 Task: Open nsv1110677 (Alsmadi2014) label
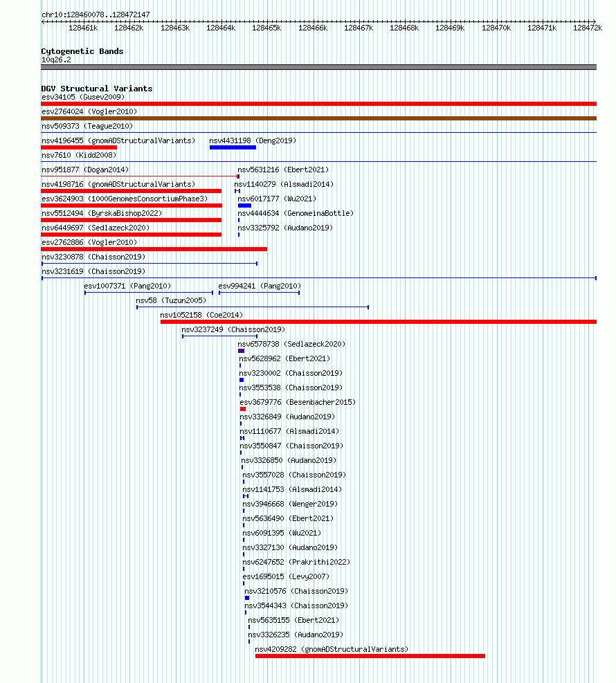tap(289, 431)
